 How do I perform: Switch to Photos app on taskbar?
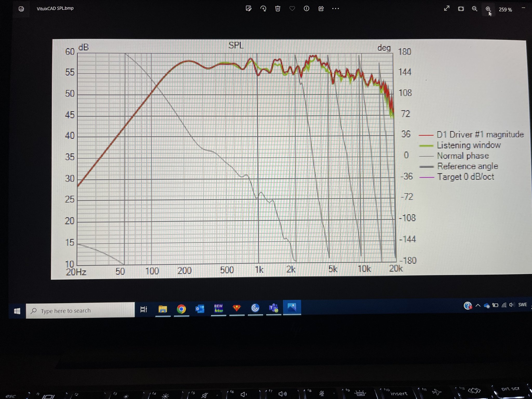pos(292,307)
